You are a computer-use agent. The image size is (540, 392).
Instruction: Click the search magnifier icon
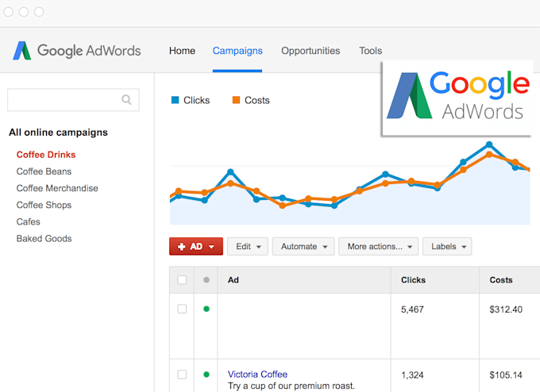(x=126, y=100)
